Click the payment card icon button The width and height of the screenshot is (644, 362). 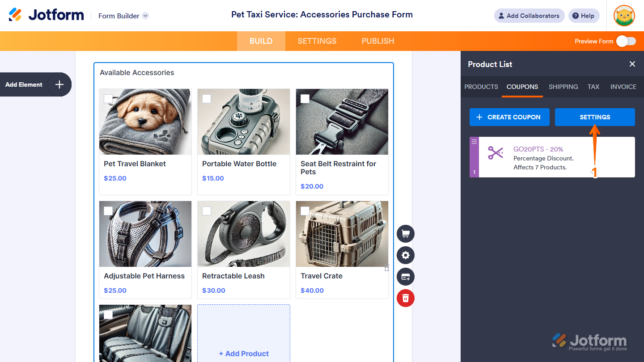(406, 277)
